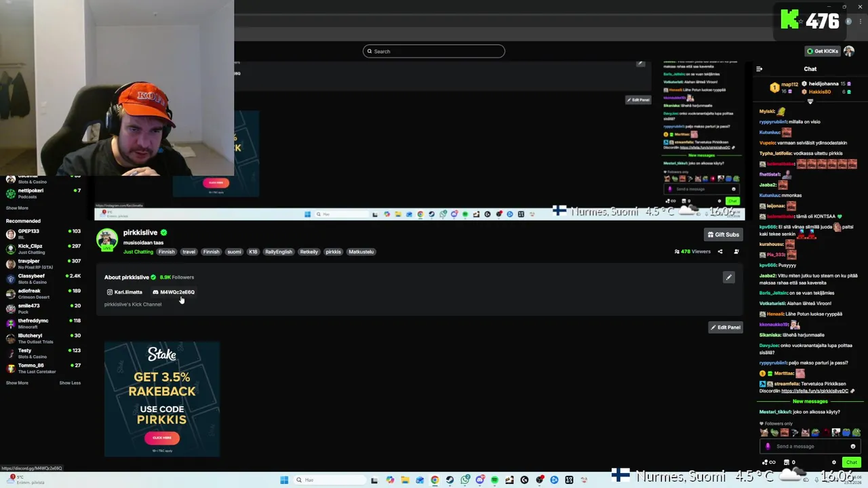
Task: Click the green Chat send button
Action: (x=852, y=462)
